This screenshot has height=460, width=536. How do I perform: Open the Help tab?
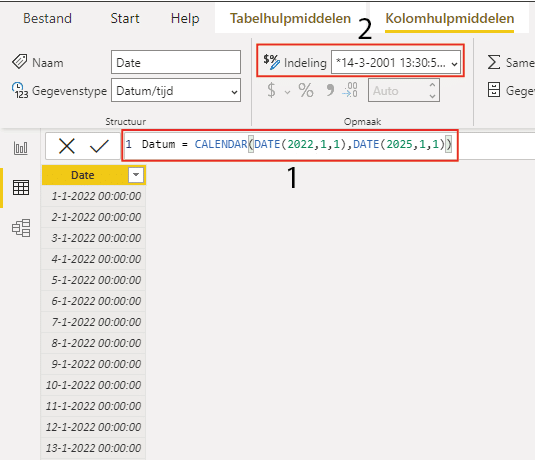coord(185,18)
